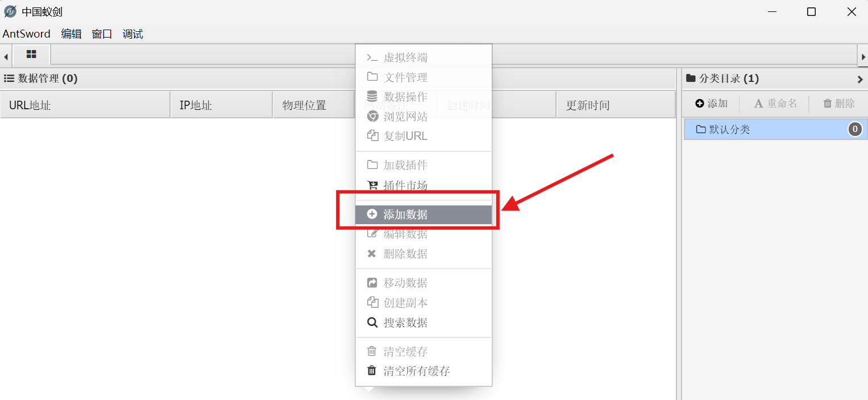Click the folder icon of 默认分类
This screenshot has height=400, width=868.
click(x=701, y=129)
